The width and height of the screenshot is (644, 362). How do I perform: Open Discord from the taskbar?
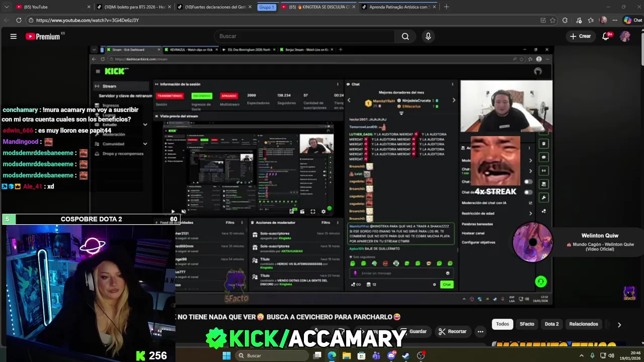tap(391, 355)
